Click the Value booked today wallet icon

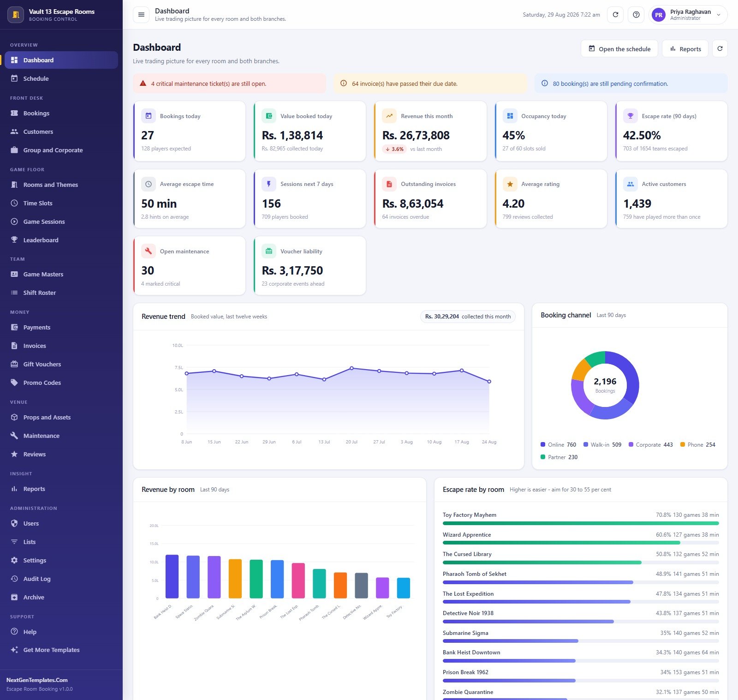(269, 116)
